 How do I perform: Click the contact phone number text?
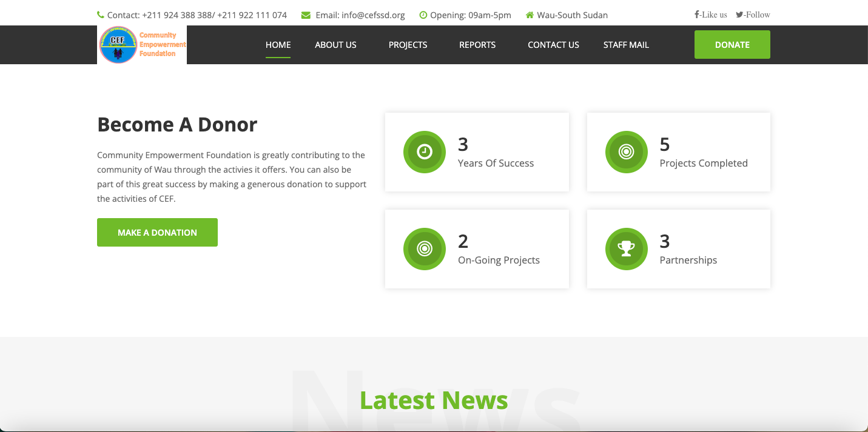(x=214, y=15)
